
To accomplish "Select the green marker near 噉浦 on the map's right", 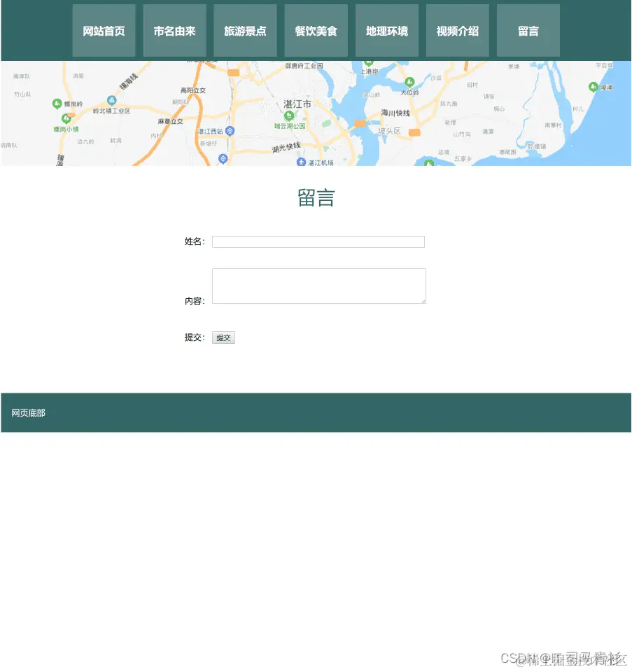I will (593, 87).
